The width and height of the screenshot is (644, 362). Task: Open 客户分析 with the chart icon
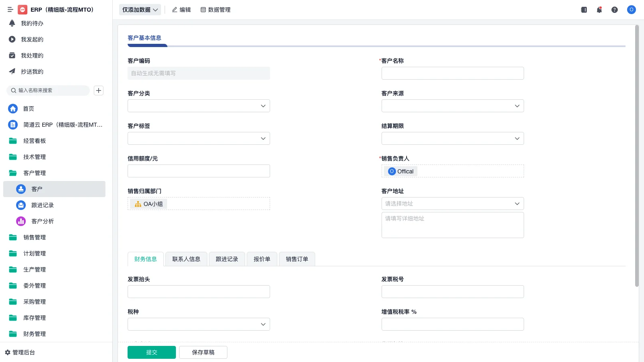tap(43, 221)
